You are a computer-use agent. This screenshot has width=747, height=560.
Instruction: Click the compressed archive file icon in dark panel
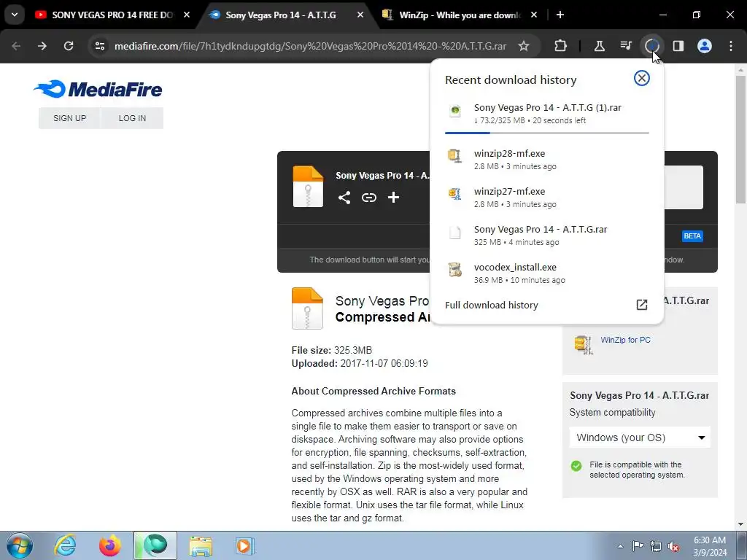point(308,187)
